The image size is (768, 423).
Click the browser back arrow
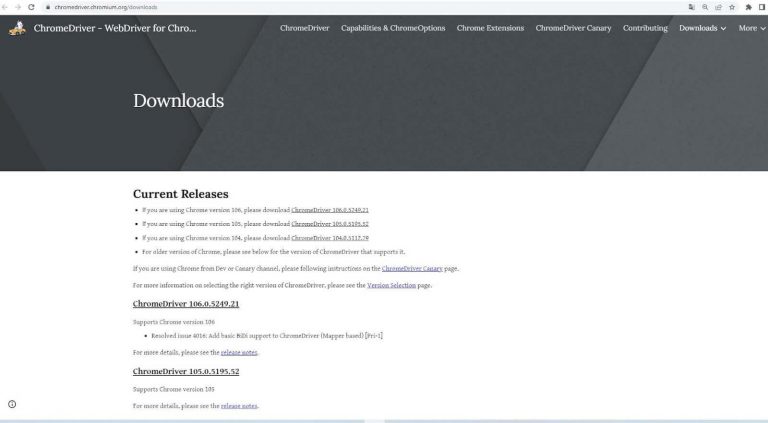pos(6,7)
